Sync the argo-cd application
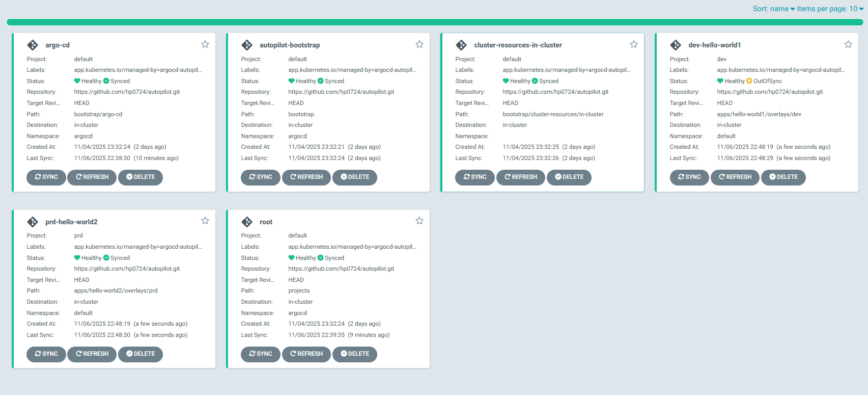 (46, 177)
